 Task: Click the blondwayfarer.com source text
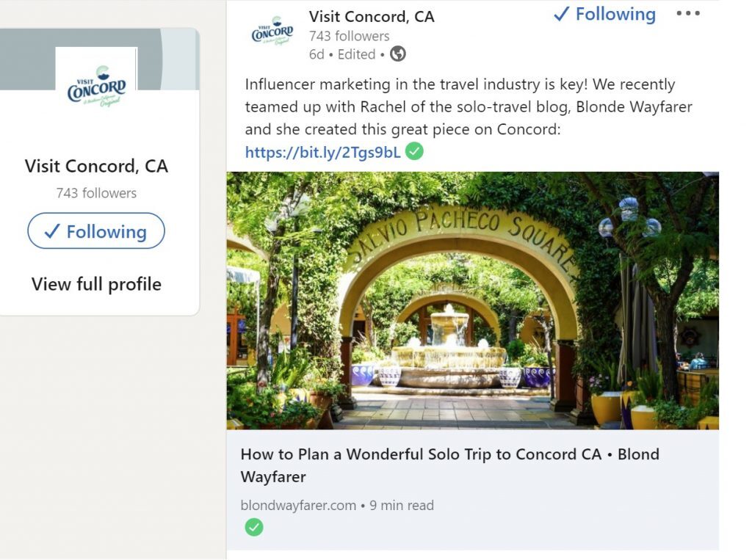[298, 506]
